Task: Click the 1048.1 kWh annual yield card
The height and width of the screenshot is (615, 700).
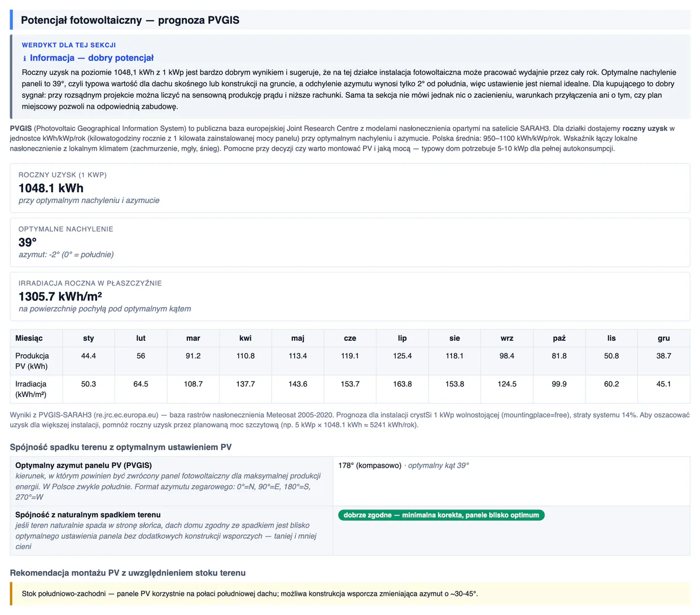Action: click(x=350, y=188)
